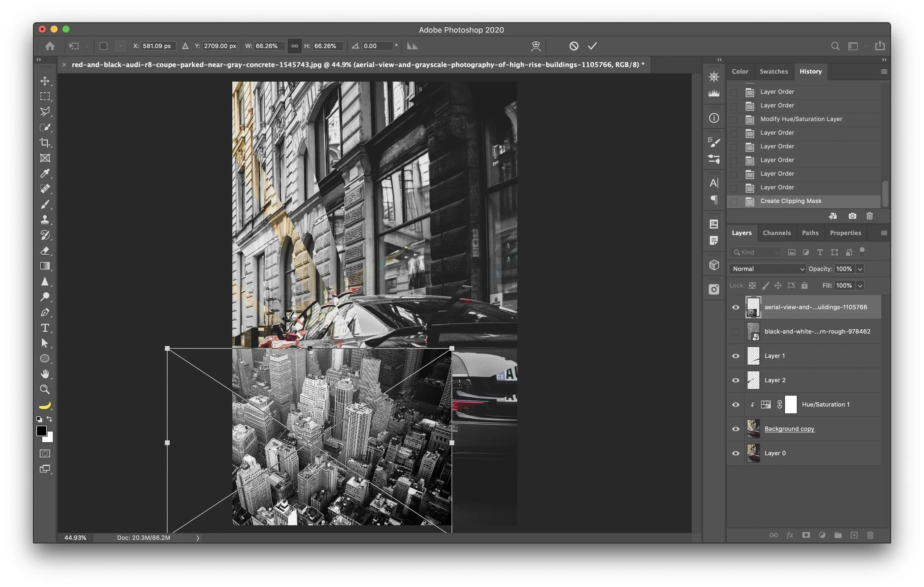Select the Crop tool
This screenshot has height=587, width=924.
(x=45, y=143)
